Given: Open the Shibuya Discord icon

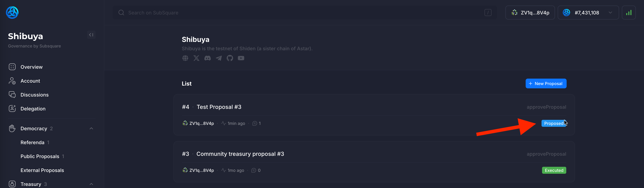Looking at the screenshot, I should [208, 58].
